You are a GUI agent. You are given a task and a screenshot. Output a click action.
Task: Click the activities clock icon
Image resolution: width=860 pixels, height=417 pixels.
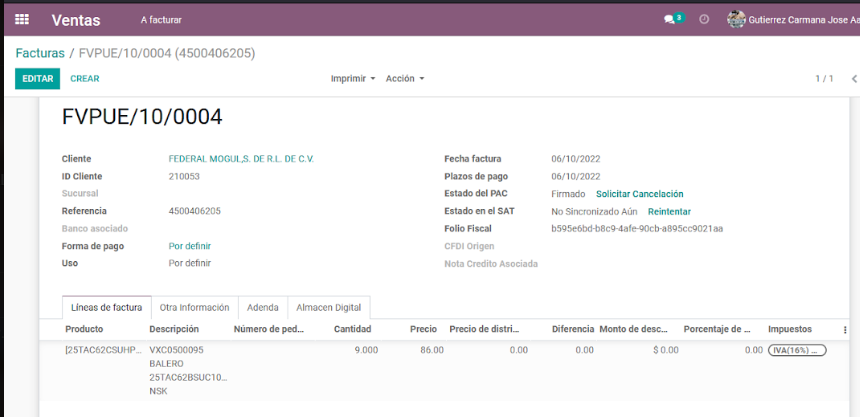coord(704,19)
